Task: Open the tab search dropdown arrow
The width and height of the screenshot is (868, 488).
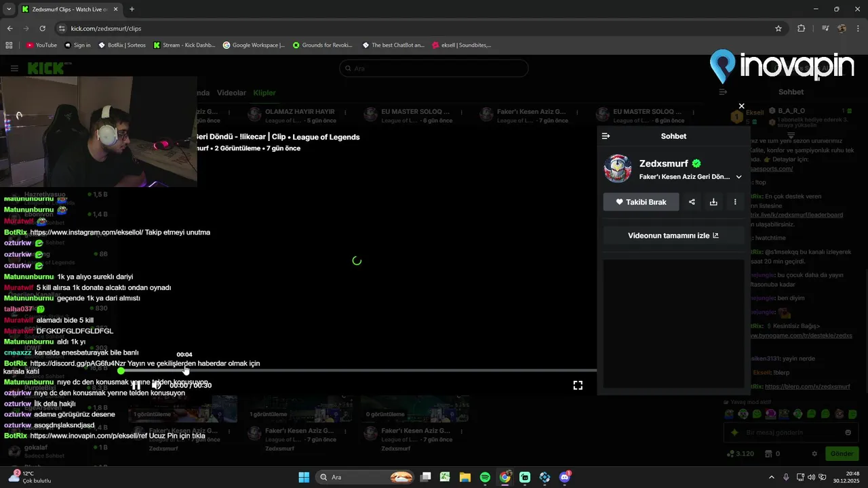Action: [8, 9]
